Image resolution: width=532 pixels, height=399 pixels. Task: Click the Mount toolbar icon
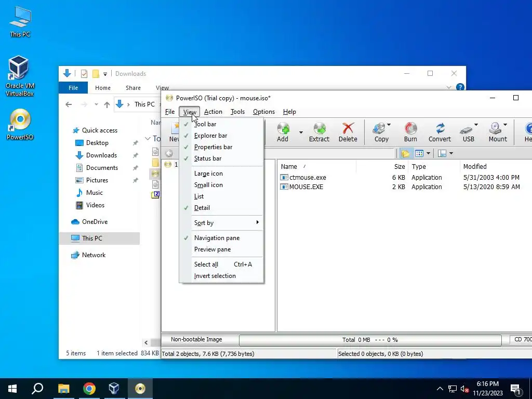[496, 132]
